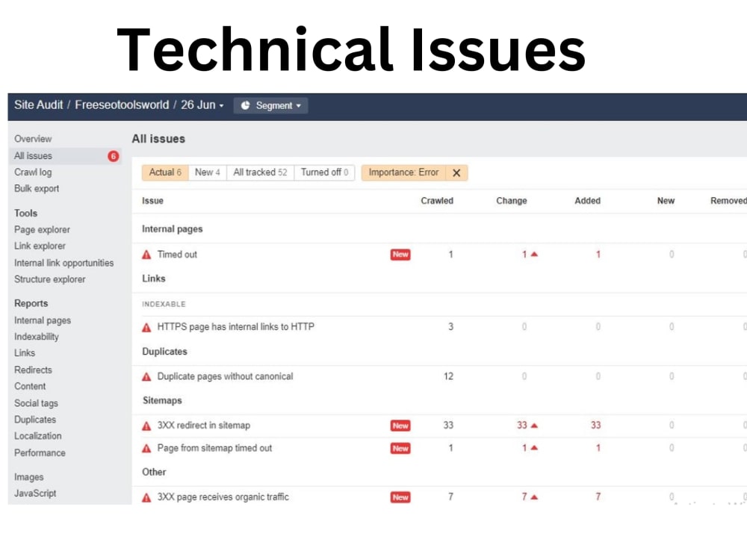The height and width of the screenshot is (560, 747).
Task: Click the Crawled column header
Action: point(437,201)
